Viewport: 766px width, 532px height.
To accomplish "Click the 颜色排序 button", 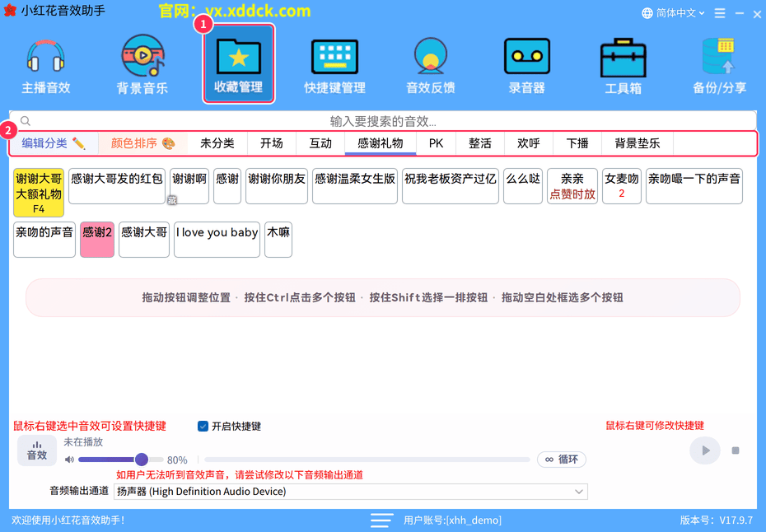I will point(142,143).
